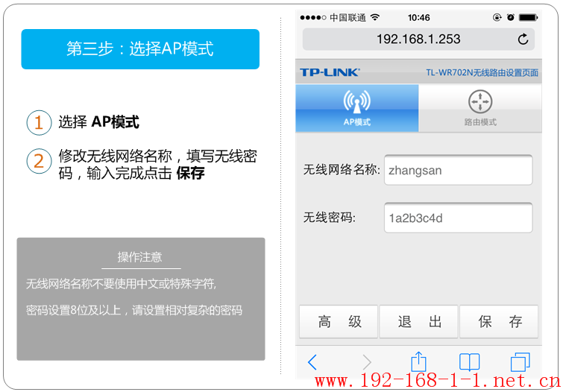This screenshot has width=563, height=392.
Task: Tap the Safari forward arrow
Action: click(x=367, y=362)
